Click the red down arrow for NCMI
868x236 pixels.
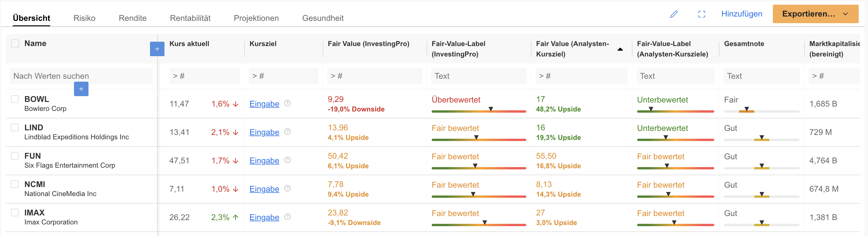coord(236,189)
